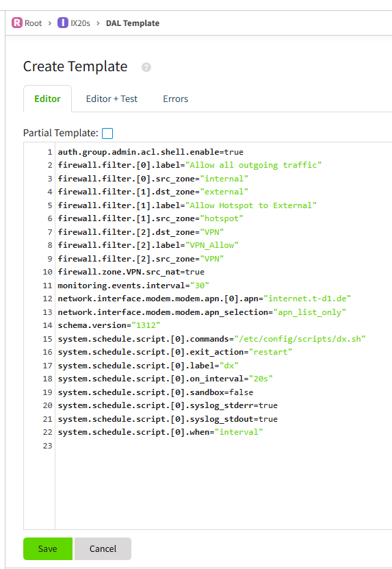Place cursor on schema.version line
This screenshot has width=392, height=569.
[109, 325]
